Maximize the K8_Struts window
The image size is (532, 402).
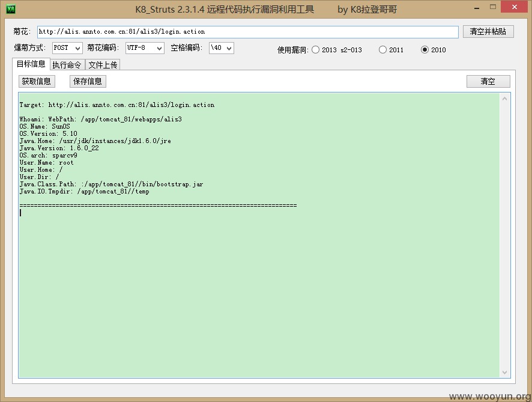[x=492, y=7]
